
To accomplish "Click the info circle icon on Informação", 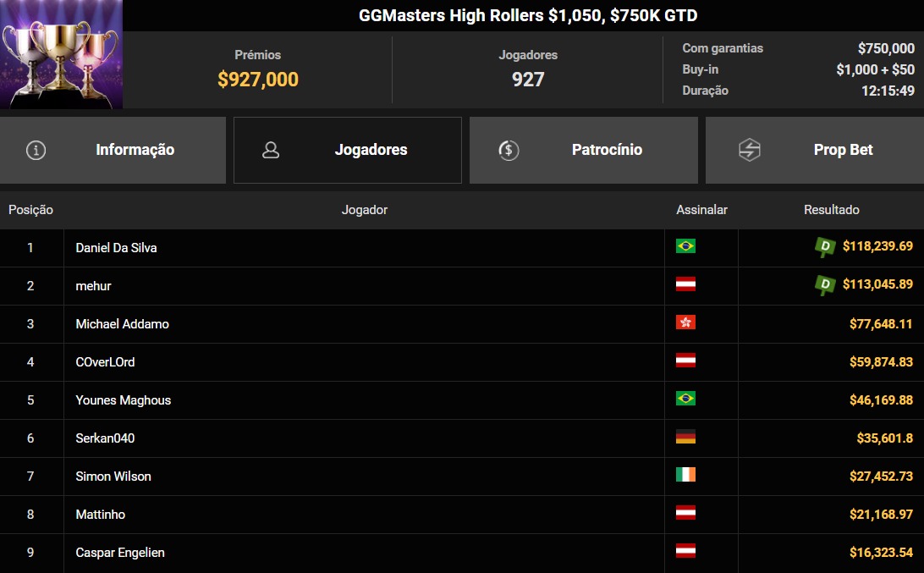I will coord(35,149).
